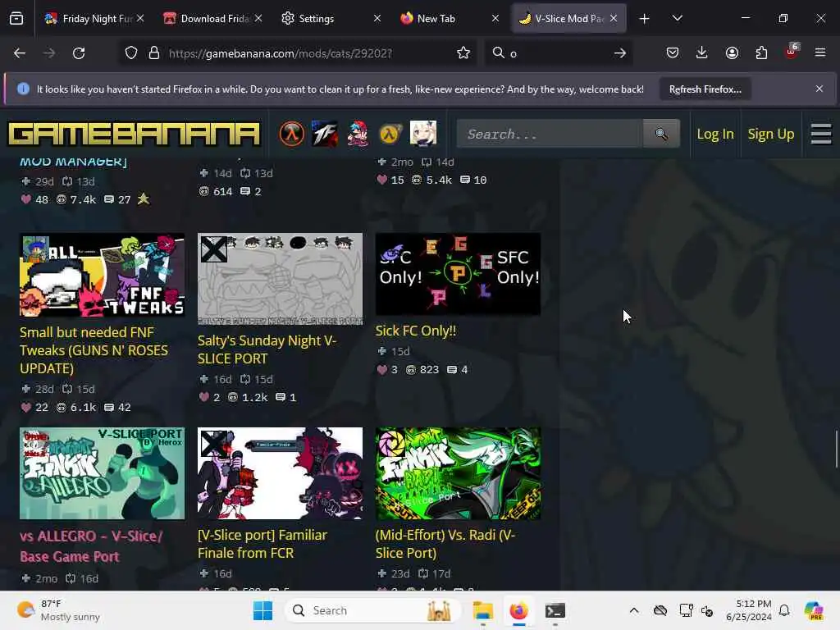Focus the Firefox search bar
840x630 pixels.
pyautogui.click(x=557, y=53)
